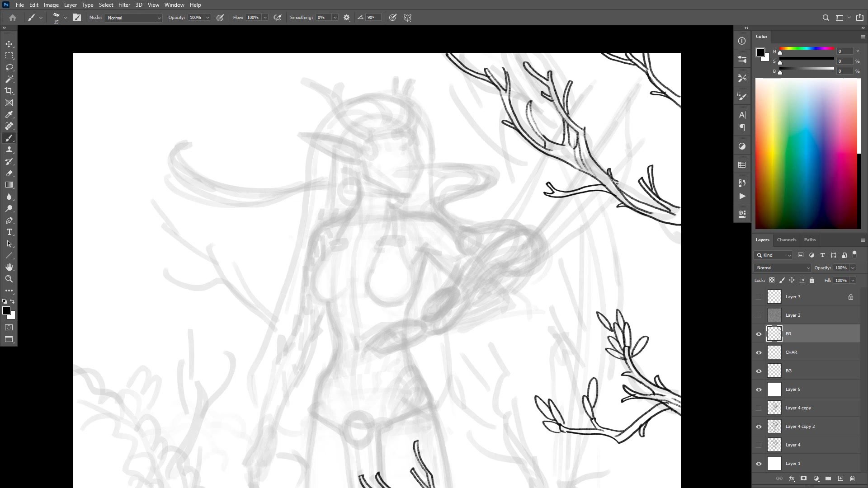The height and width of the screenshot is (488, 868).
Task: Click the Zoom tool
Action: click(x=9, y=279)
